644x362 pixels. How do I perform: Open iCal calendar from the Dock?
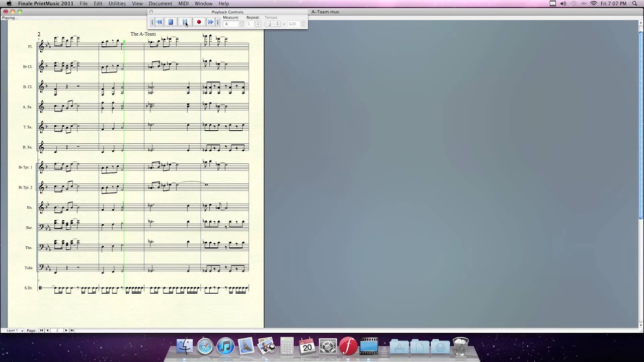tap(307, 346)
